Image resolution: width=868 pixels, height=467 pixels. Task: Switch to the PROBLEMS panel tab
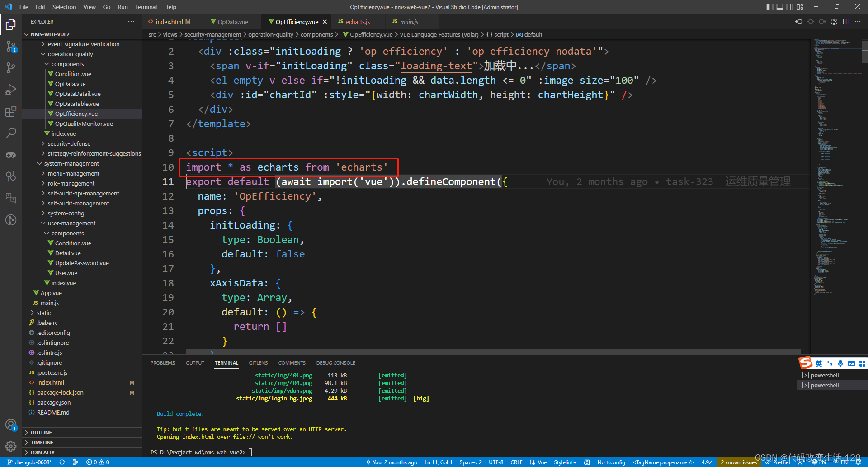pyautogui.click(x=163, y=363)
